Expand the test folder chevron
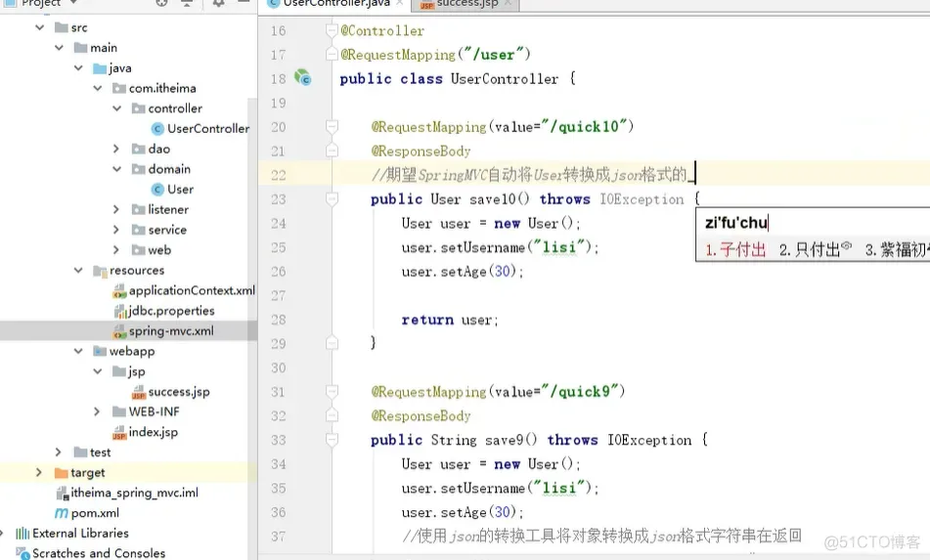This screenshot has width=930, height=560. pyautogui.click(x=58, y=452)
